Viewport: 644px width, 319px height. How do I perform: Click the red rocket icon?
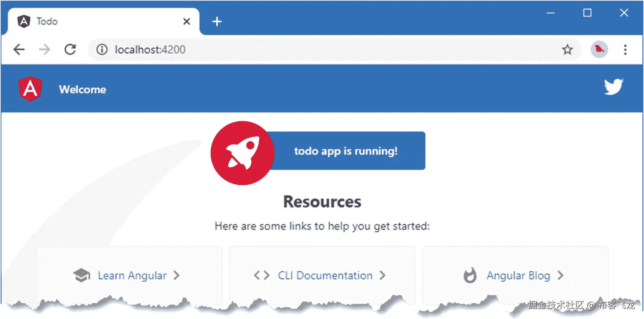[242, 153]
